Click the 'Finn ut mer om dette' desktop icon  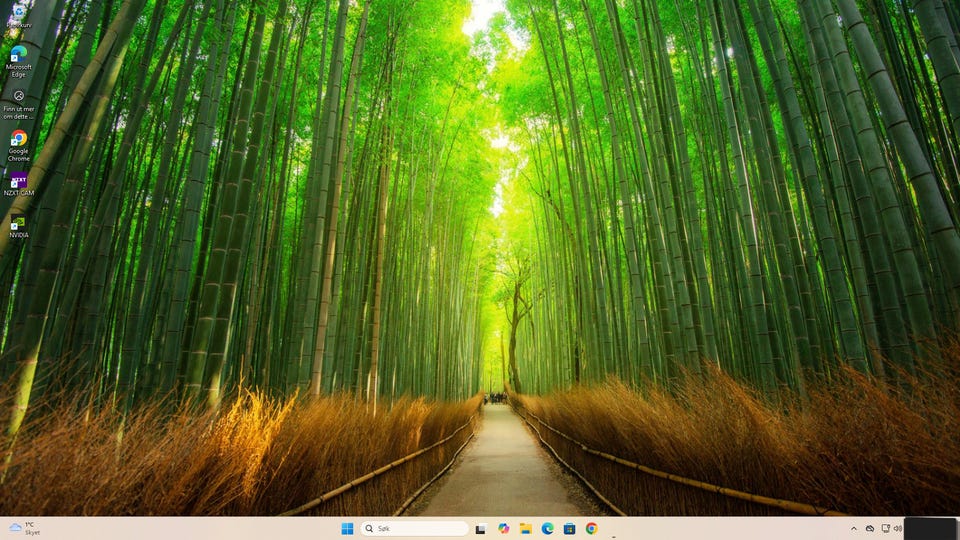click(x=18, y=104)
